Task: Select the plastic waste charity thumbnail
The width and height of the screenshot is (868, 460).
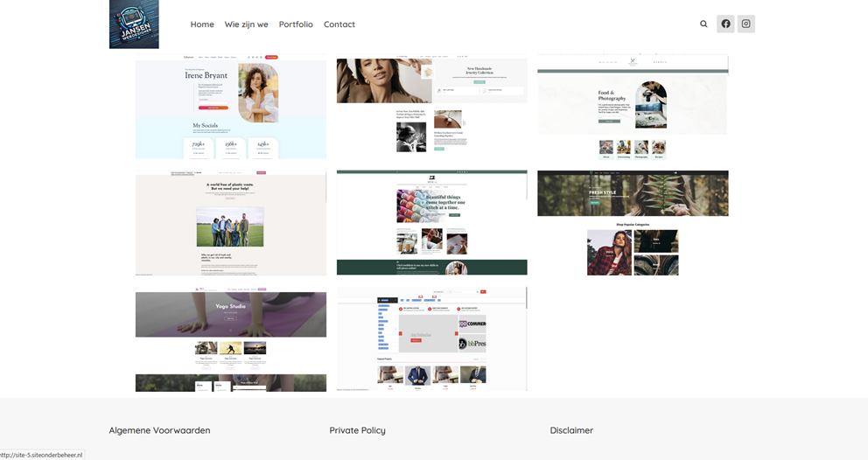Action: click(231, 223)
